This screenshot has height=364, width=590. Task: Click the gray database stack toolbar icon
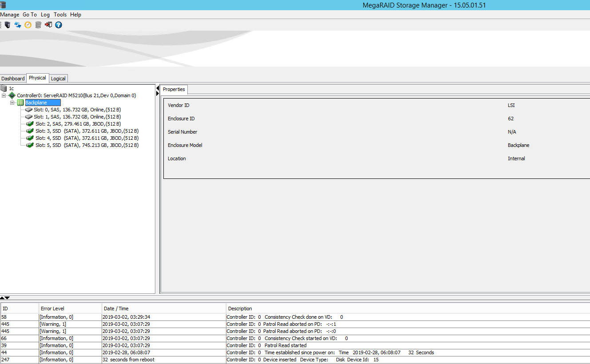coord(38,25)
